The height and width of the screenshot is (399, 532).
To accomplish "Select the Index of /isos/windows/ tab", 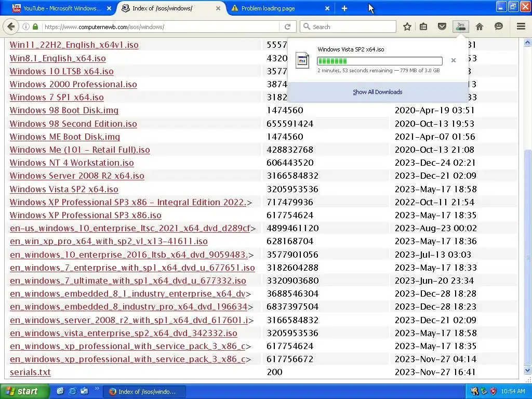I will (x=171, y=8).
